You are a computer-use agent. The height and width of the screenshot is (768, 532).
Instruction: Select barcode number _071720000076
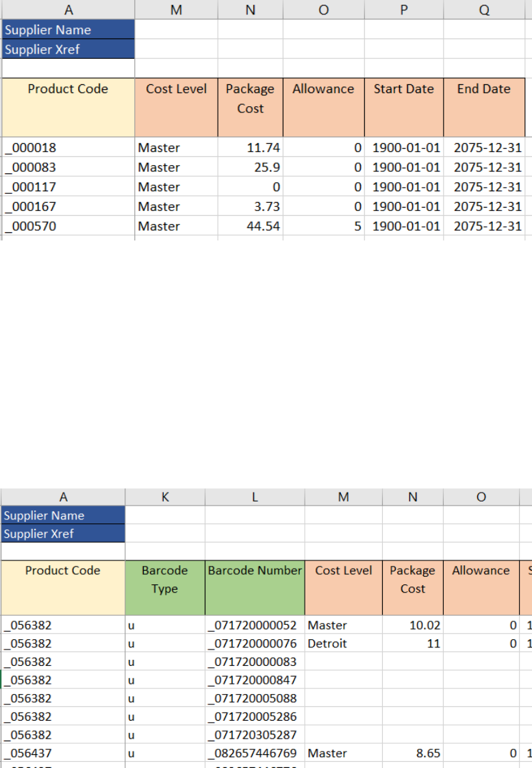pyautogui.click(x=255, y=643)
